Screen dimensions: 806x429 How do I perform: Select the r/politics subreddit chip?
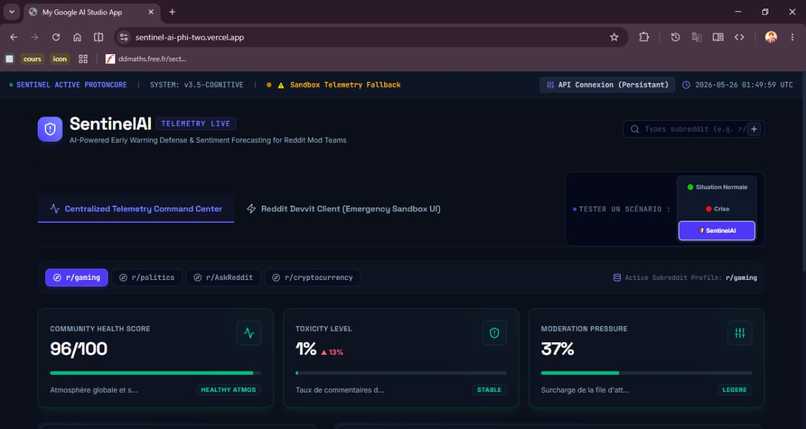tap(147, 277)
